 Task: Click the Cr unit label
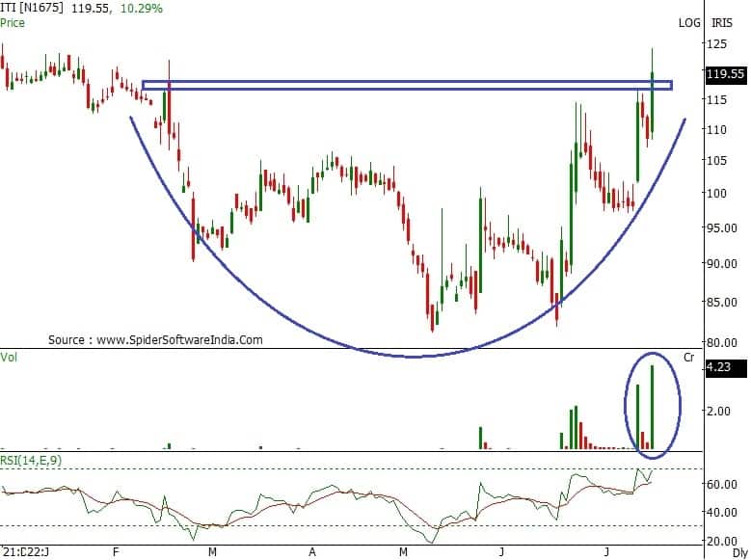click(689, 357)
